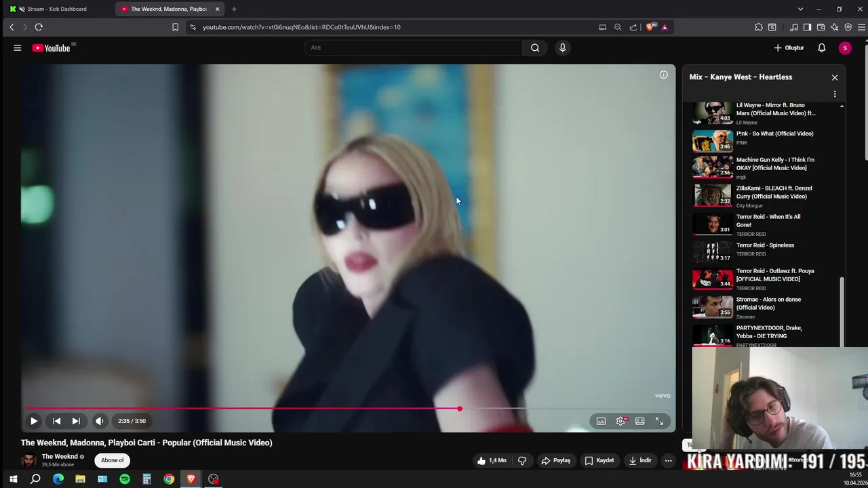Close the The Weeknd YouTube tab
This screenshot has height=488, width=868.
pyautogui.click(x=217, y=9)
